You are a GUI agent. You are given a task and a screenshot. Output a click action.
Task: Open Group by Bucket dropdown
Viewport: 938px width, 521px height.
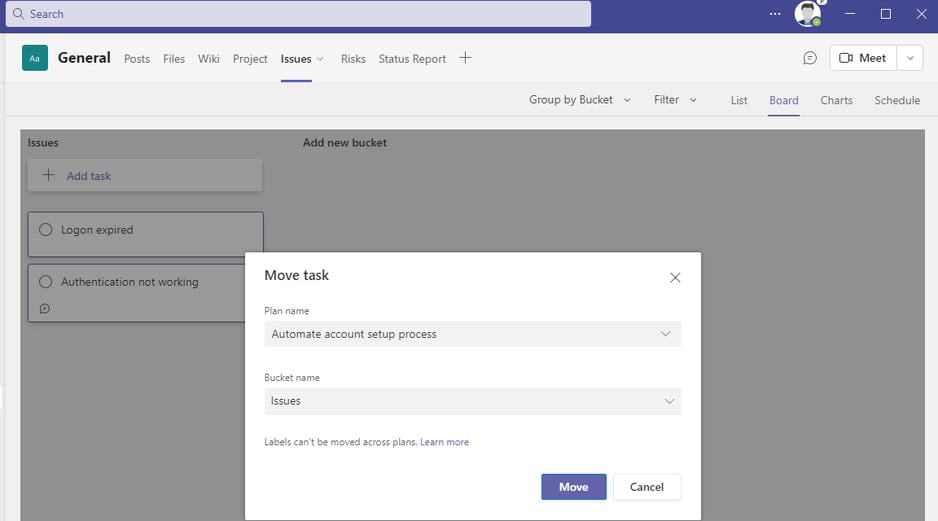click(x=579, y=100)
